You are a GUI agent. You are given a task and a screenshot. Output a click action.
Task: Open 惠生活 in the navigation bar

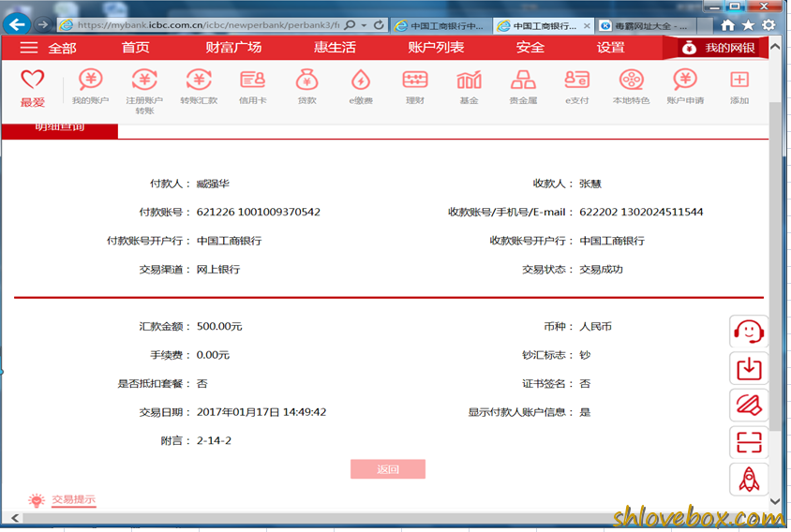(x=335, y=48)
